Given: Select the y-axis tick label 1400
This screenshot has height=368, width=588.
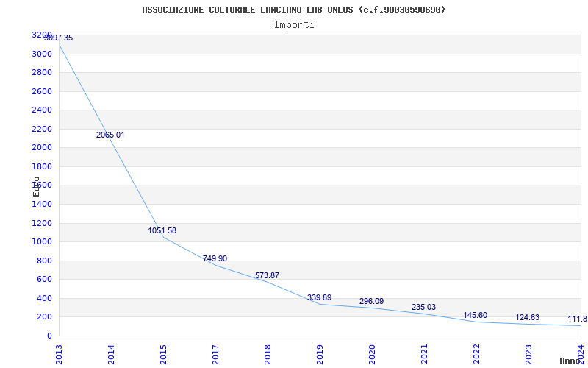Looking at the screenshot, I should (x=42, y=205).
